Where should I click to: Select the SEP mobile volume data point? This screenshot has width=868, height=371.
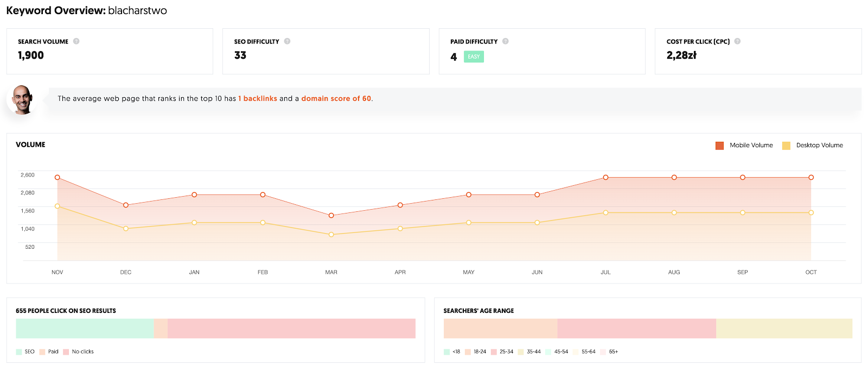coord(743,178)
